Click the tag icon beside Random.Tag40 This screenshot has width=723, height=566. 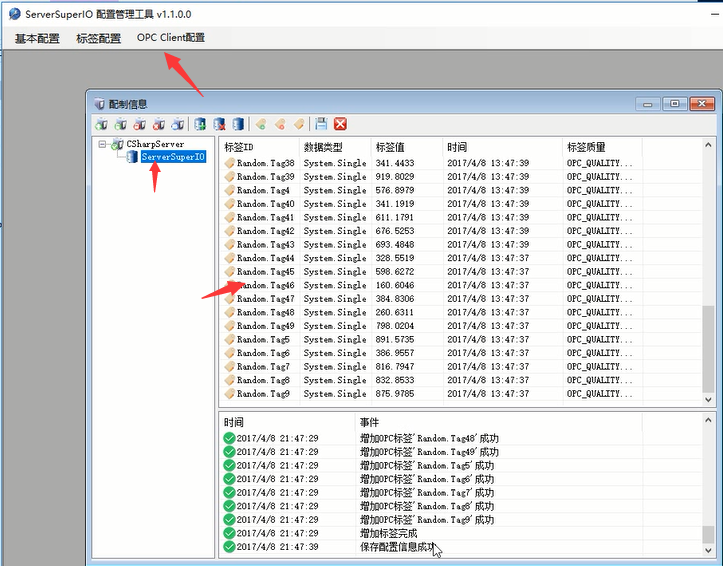[x=230, y=204]
